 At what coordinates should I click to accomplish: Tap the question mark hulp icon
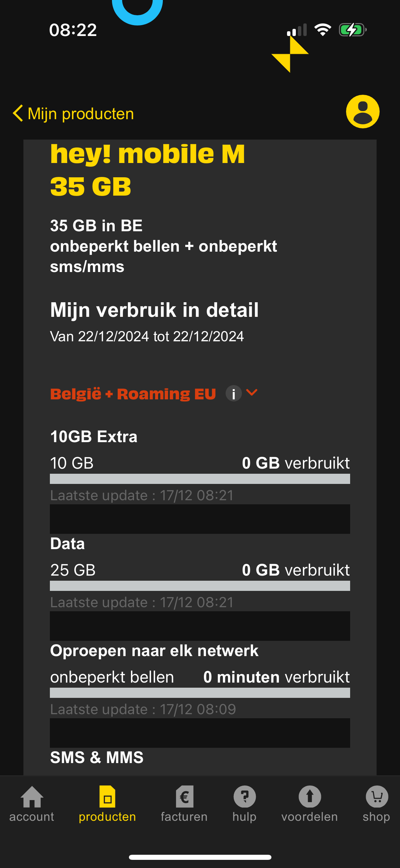point(244,796)
